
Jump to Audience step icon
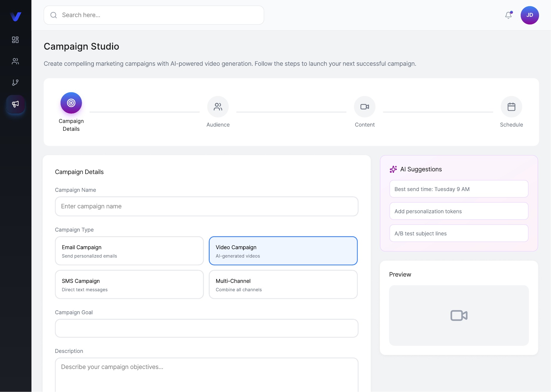pyautogui.click(x=218, y=107)
